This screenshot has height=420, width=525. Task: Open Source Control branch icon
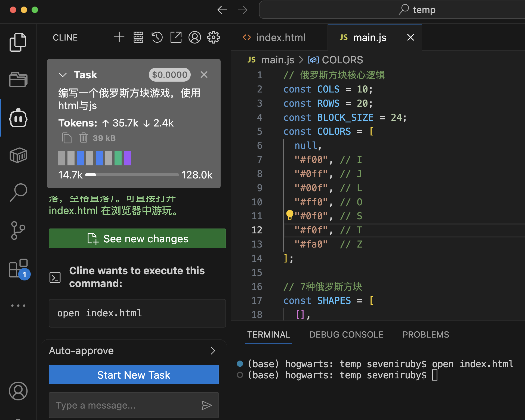pos(18,230)
